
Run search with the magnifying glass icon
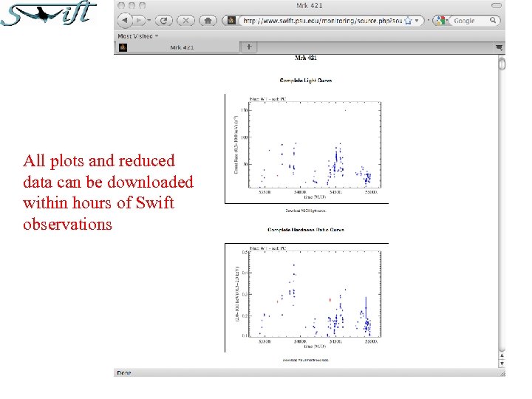pyautogui.click(x=493, y=21)
